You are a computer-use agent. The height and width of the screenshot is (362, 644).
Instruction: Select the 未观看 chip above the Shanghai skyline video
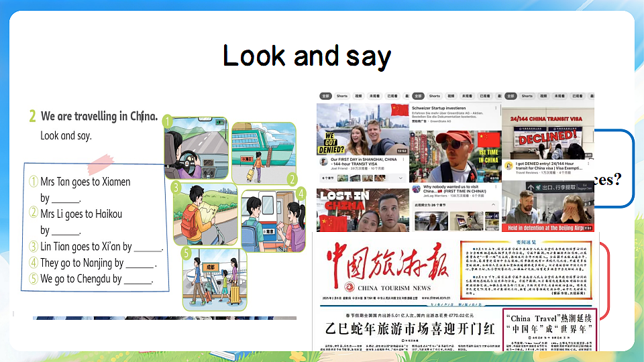point(374,96)
